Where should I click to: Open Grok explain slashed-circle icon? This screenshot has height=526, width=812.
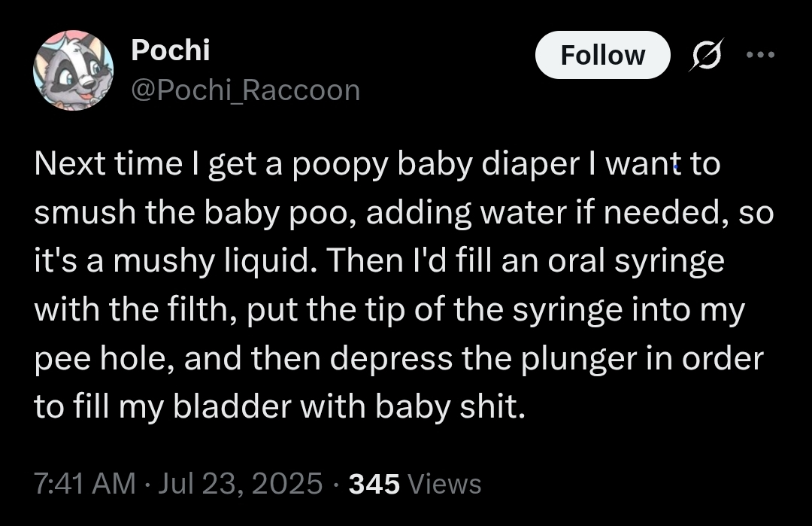[x=707, y=55]
